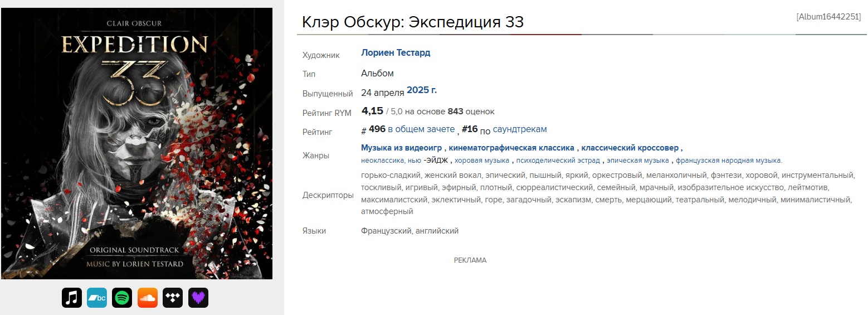The image size is (868, 315).
Task: Open artist link Лориен Тестард
Action: coord(396,53)
